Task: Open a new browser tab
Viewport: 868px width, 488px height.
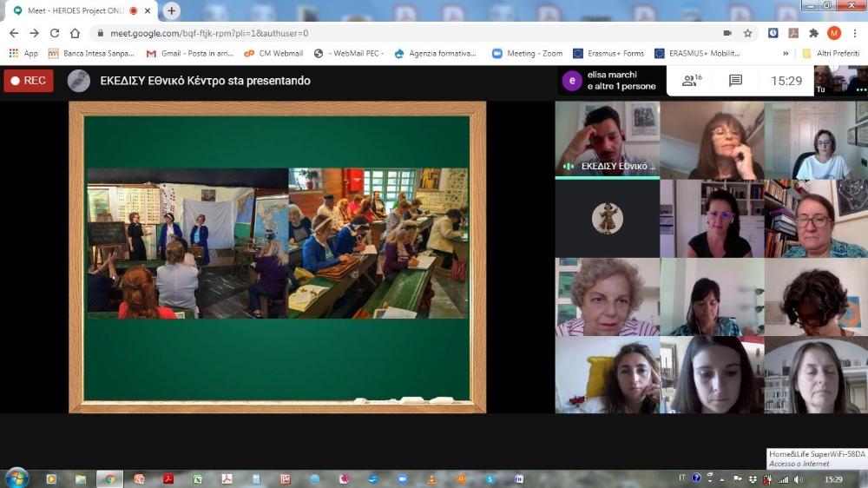Action: (172, 10)
